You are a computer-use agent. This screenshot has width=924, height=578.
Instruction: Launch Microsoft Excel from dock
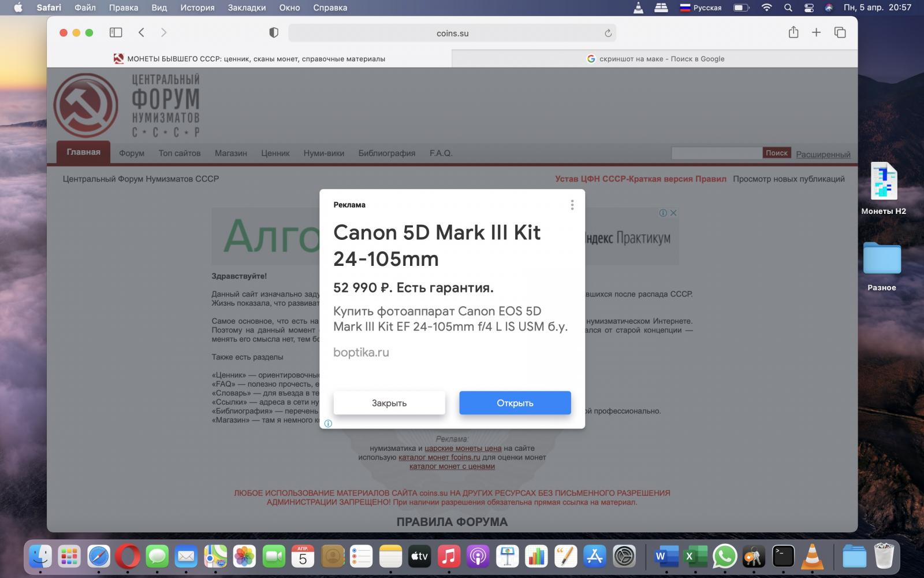point(695,557)
